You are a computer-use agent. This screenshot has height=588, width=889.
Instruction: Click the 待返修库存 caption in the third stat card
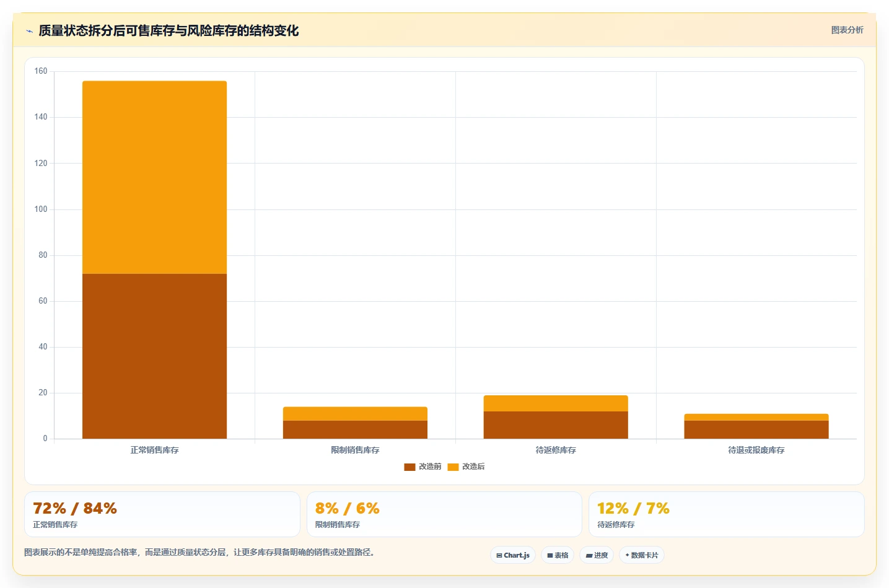point(616,525)
